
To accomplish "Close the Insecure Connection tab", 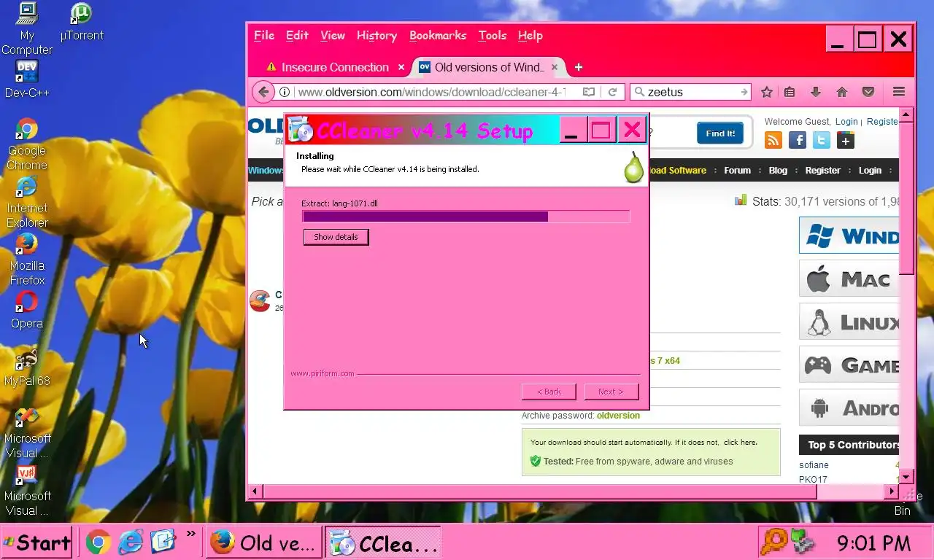I will [401, 67].
